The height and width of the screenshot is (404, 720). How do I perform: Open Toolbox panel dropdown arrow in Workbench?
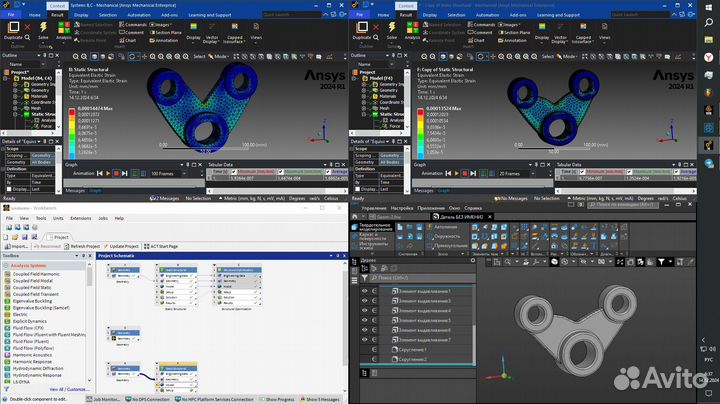[x=77, y=256]
